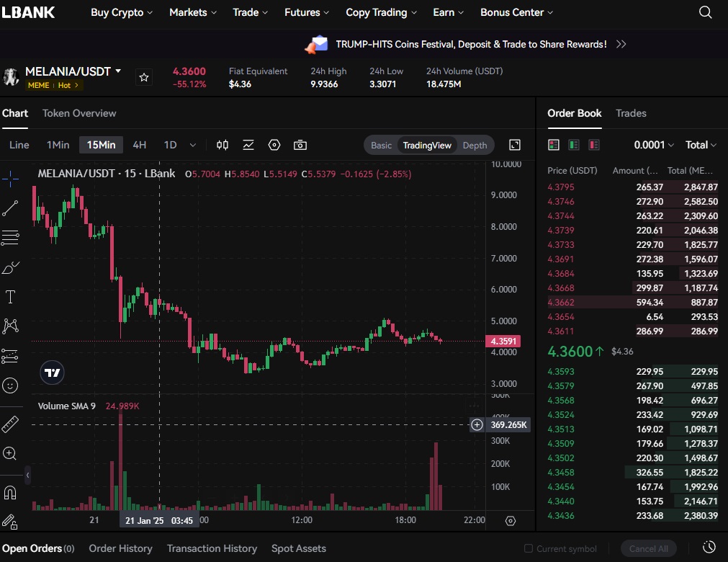Select the crosshair cursor tool
728x562 pixels.
tap(10, 179)
